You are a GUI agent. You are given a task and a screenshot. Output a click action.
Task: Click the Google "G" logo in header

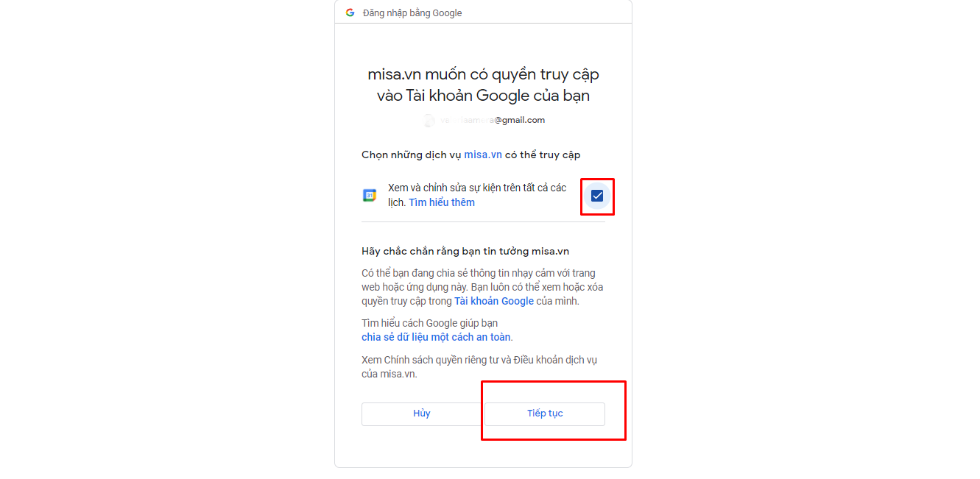350,13
